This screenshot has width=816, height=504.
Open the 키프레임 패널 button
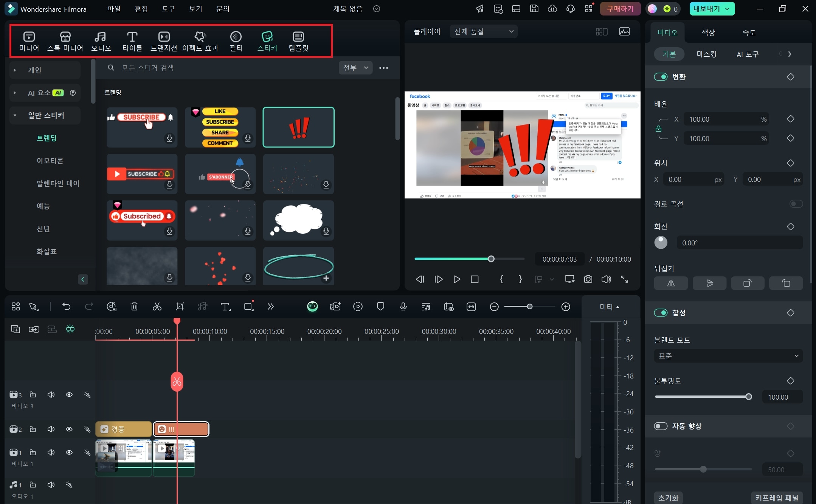tap(777, 498)
